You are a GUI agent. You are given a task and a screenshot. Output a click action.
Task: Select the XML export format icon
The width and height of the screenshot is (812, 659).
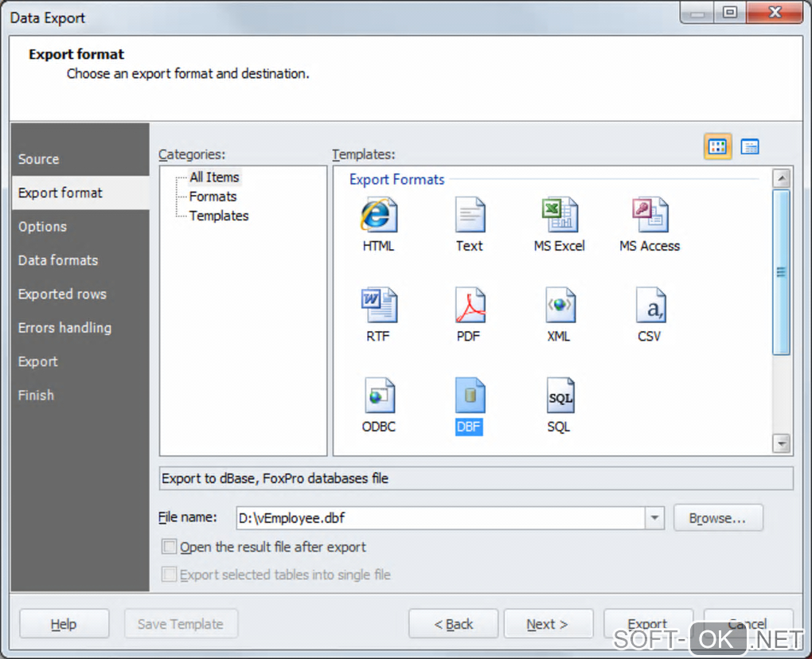[x=560, y=305]
